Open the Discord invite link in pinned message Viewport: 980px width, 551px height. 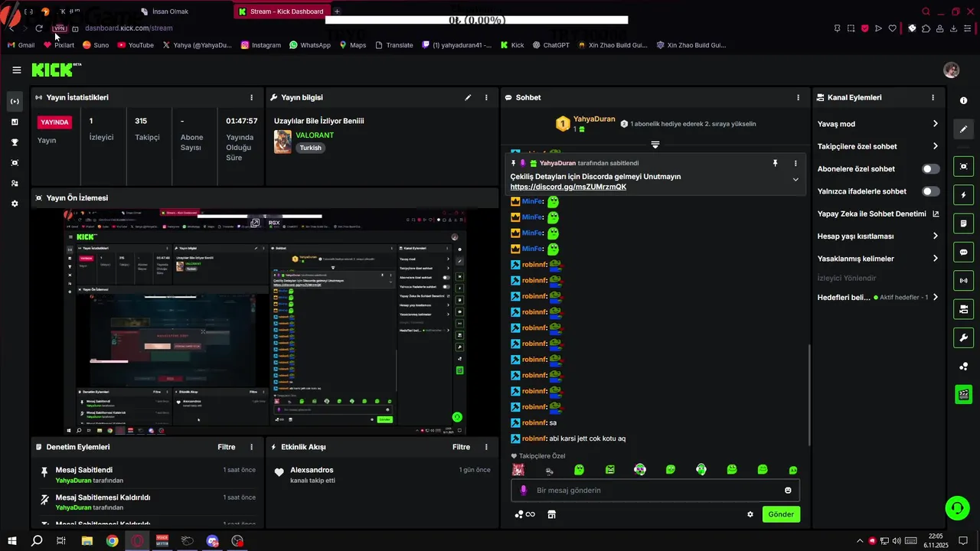pyautogui.click(x=568, y=187)
